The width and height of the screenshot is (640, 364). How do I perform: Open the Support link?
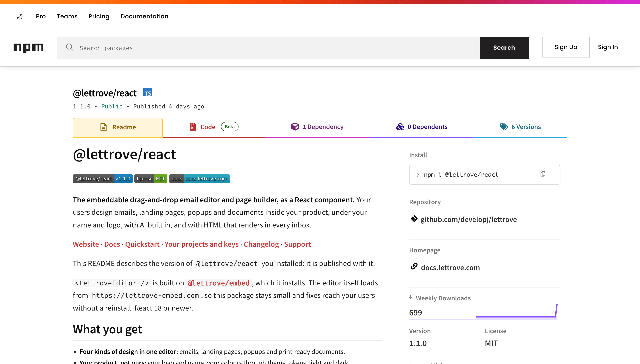click(297, 244)
